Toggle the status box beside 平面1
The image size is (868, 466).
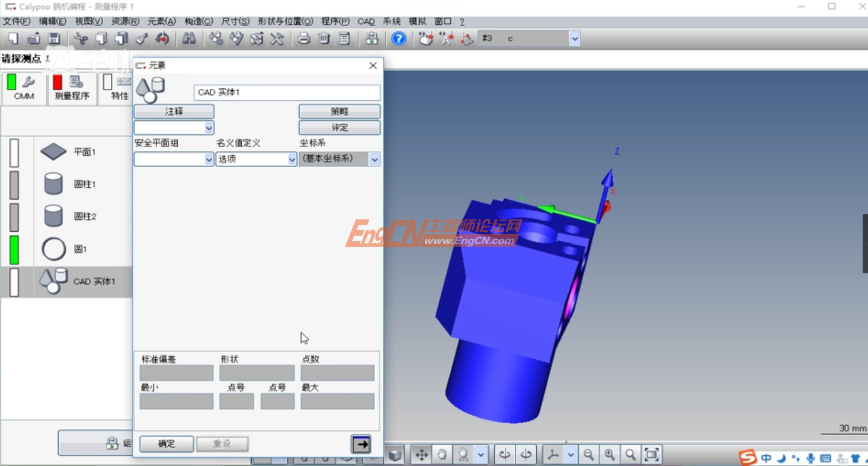click(14, 152)
